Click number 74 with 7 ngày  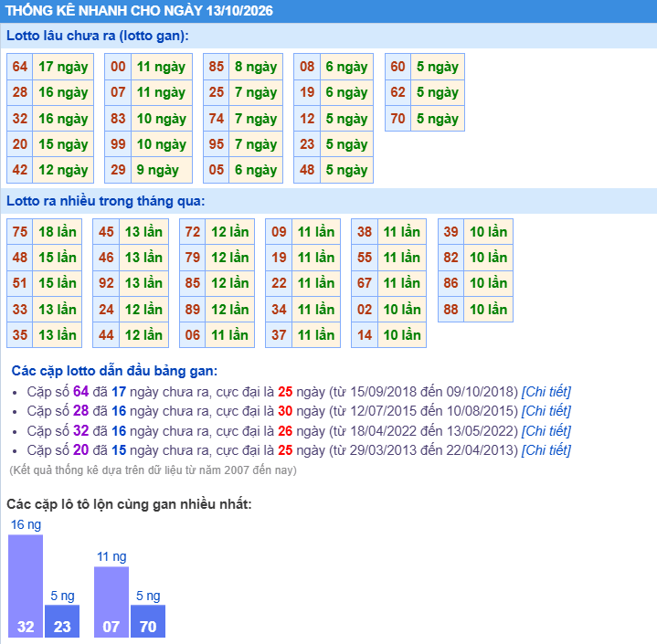(217, 119)
